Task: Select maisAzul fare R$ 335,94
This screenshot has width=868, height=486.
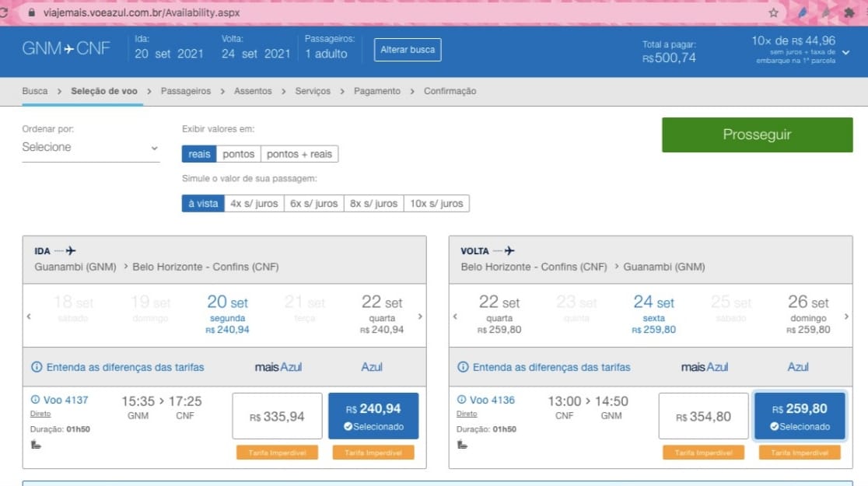Action: [x=278, y=416]
